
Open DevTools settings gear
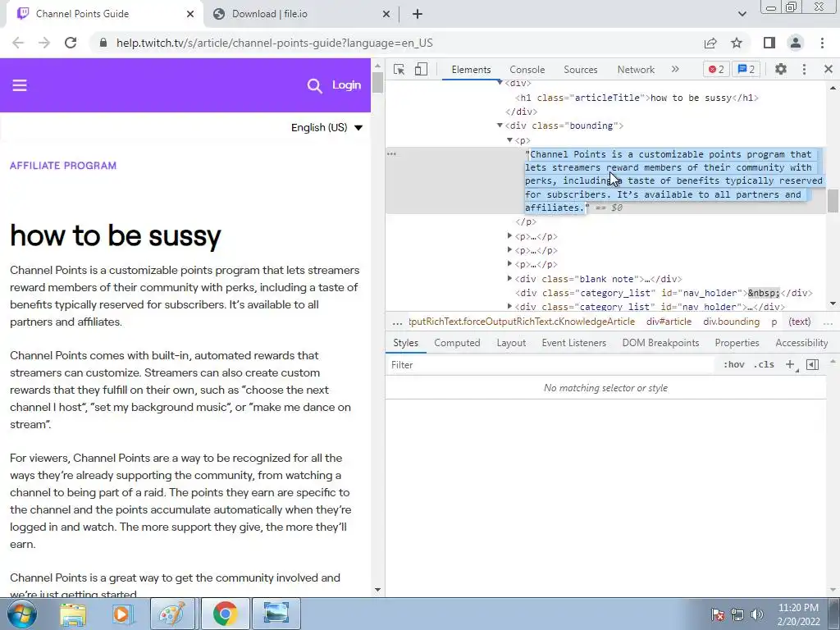coord(781,69)
